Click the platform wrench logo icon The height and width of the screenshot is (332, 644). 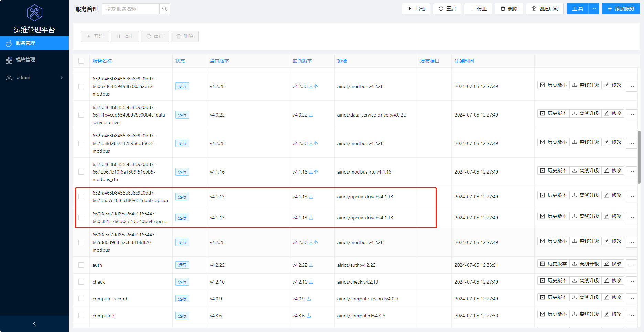click(x=34, y=13)
